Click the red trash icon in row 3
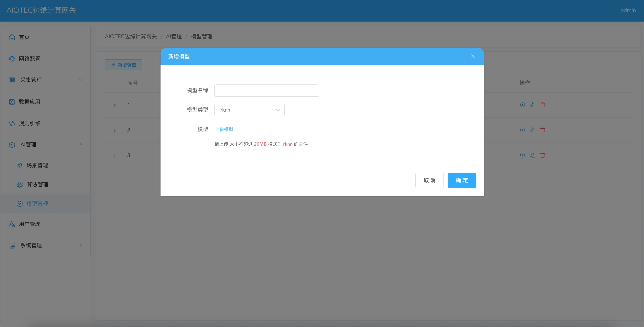This screenshot has height=327, width=644. [542, 155]
